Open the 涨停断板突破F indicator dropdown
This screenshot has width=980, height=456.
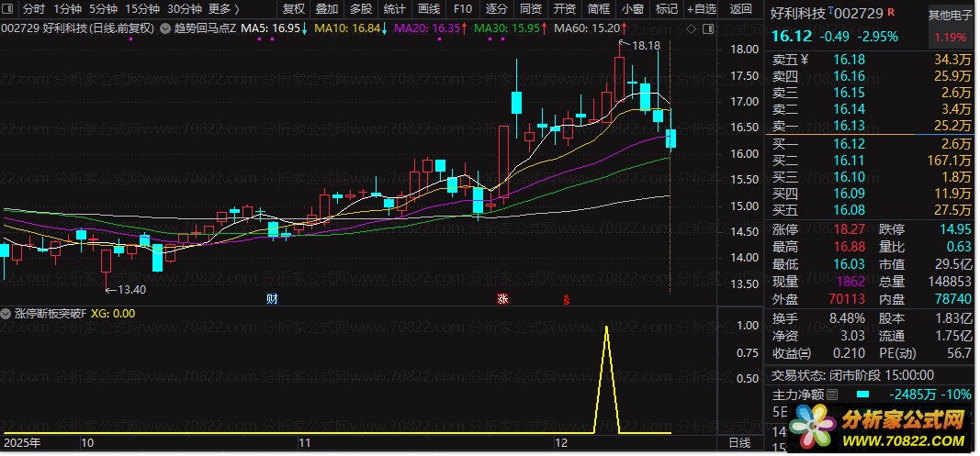[x=7, y=314]
